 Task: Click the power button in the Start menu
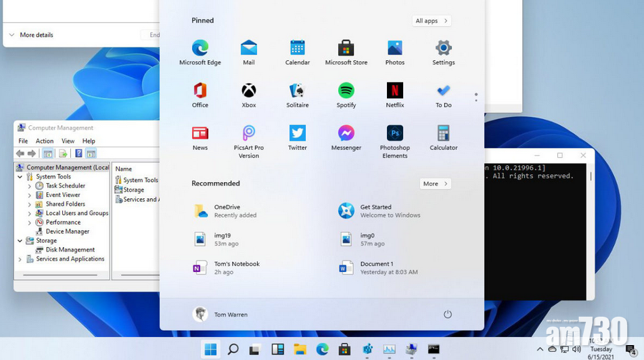[448, 315]
